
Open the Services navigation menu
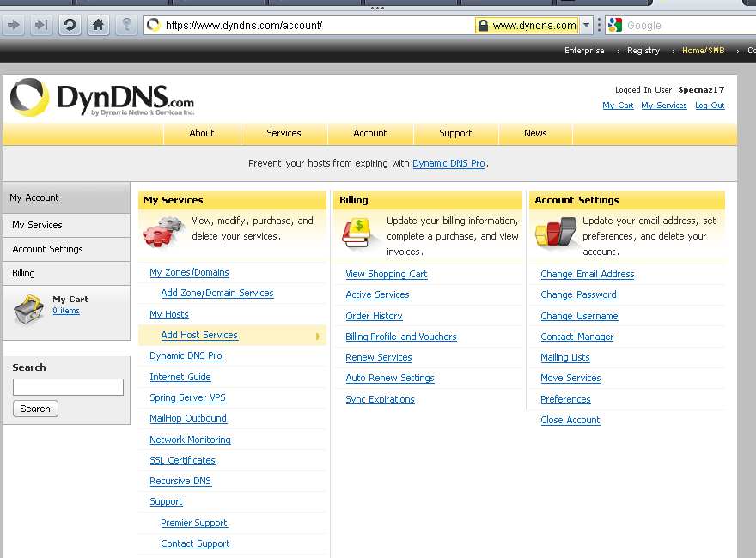[283, 133]
